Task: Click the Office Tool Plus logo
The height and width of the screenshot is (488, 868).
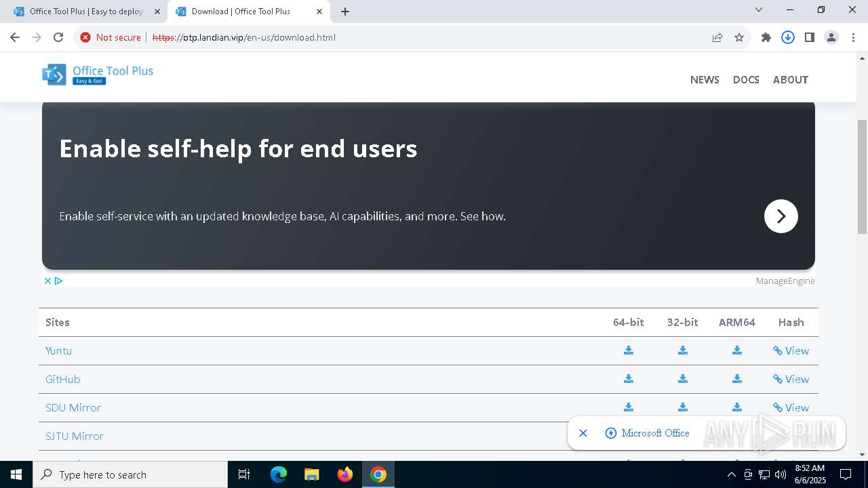Action: [98, 75]
